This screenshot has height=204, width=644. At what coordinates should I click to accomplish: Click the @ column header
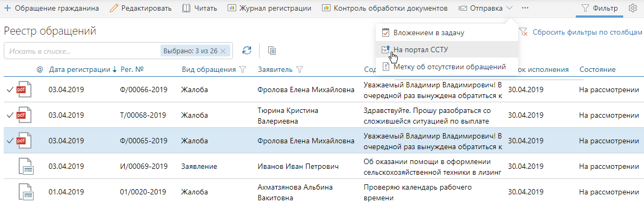pyautogui.click(x=39, y=69)
